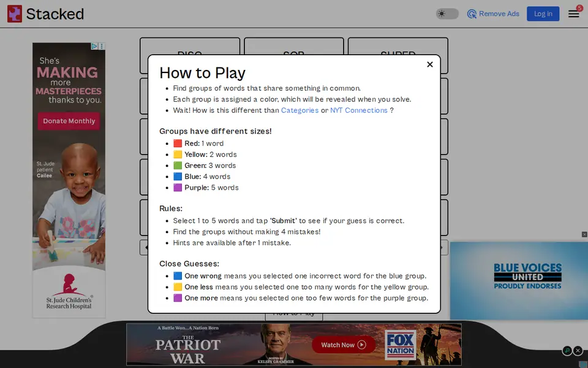Image resolution: width=588 pixels, height=368 pixels.
Task: Click Donate Monthly in the St. Jude ad
Action: pyautogui.click(x=69, y=121)
